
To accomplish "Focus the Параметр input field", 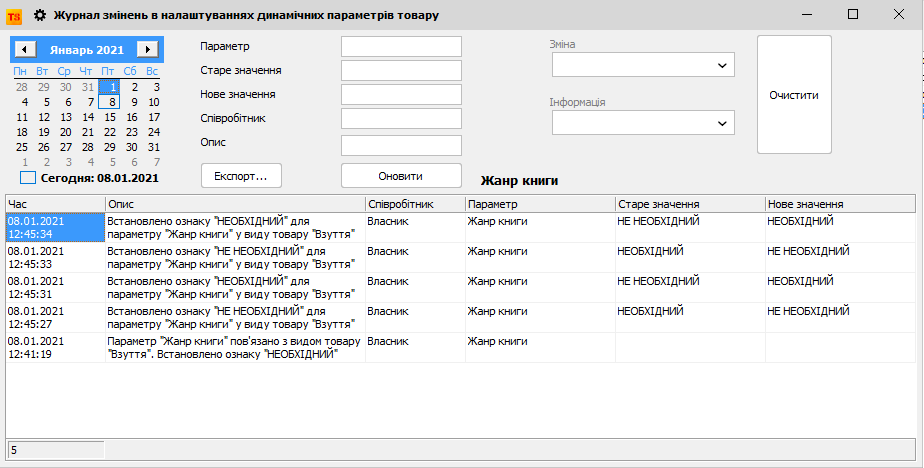I will click(401, 47).
